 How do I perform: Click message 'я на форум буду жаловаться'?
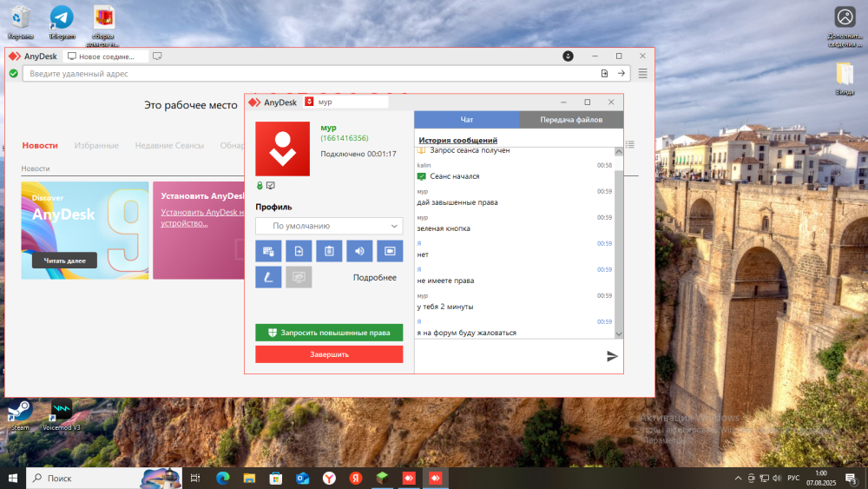click(467, 333)
